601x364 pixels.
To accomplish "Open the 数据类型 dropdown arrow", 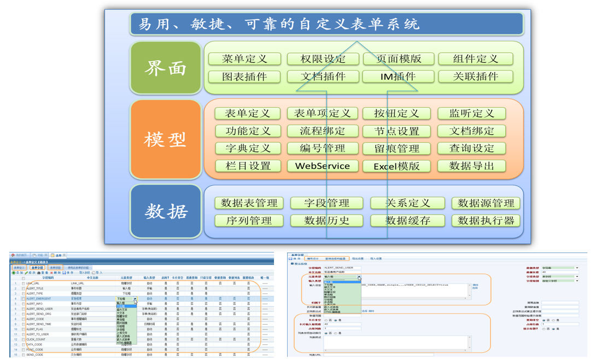I will 577,268.
